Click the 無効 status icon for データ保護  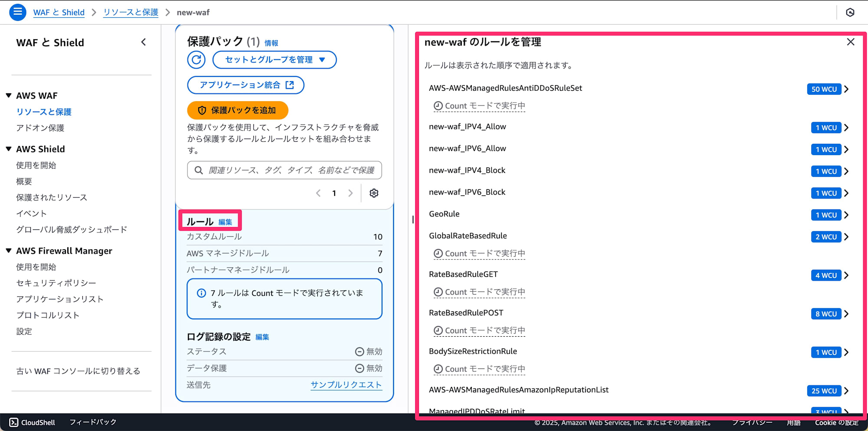(x=359, y=368)
